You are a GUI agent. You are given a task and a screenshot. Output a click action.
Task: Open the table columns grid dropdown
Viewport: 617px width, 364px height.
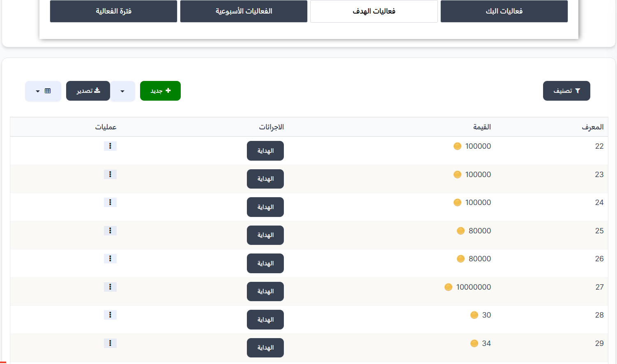[43, 91]
